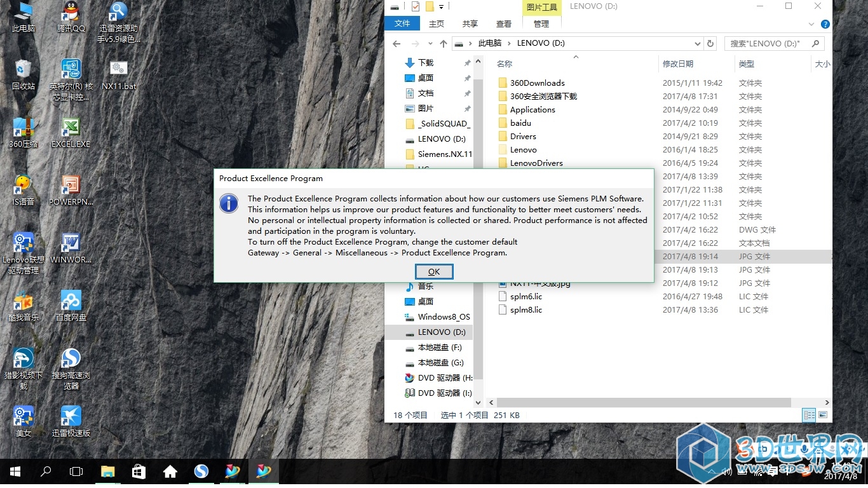Open the quick access toolbar customize dropdown
This screenshot has width=868, height=488.
click(x=441, y=6)
